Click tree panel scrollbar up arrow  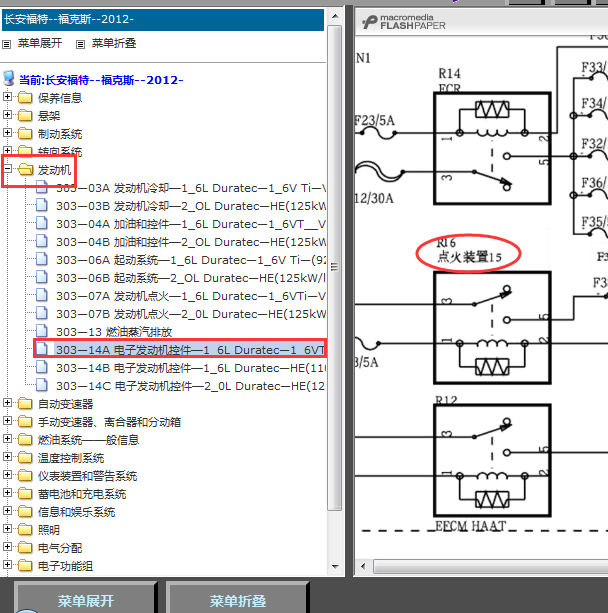(335, 16)
